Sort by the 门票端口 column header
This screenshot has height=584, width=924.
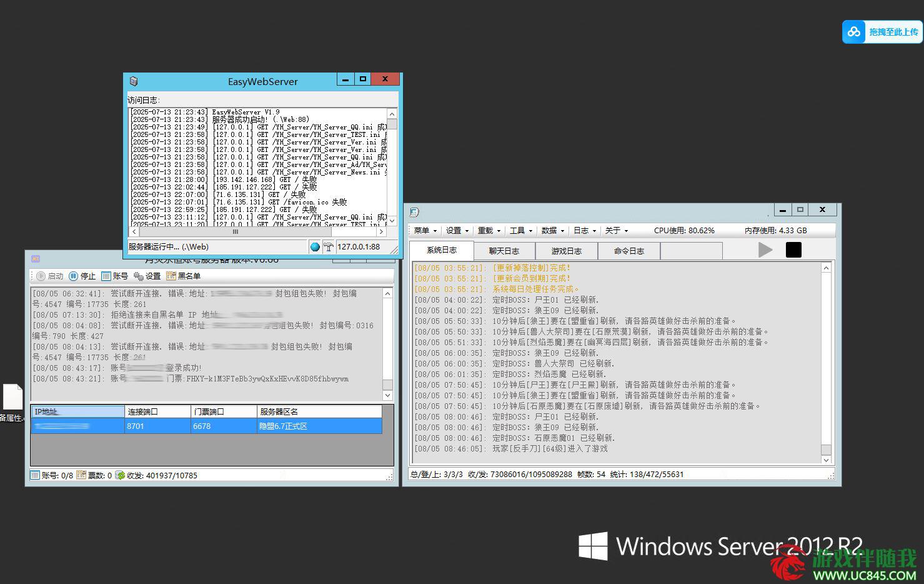click(x=224, y=411)
